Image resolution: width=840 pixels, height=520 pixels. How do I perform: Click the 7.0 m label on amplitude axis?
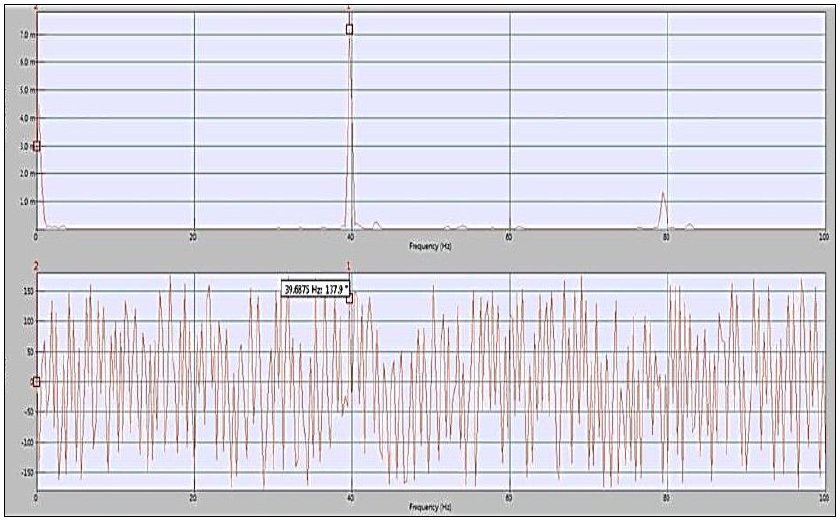(27, 34)
